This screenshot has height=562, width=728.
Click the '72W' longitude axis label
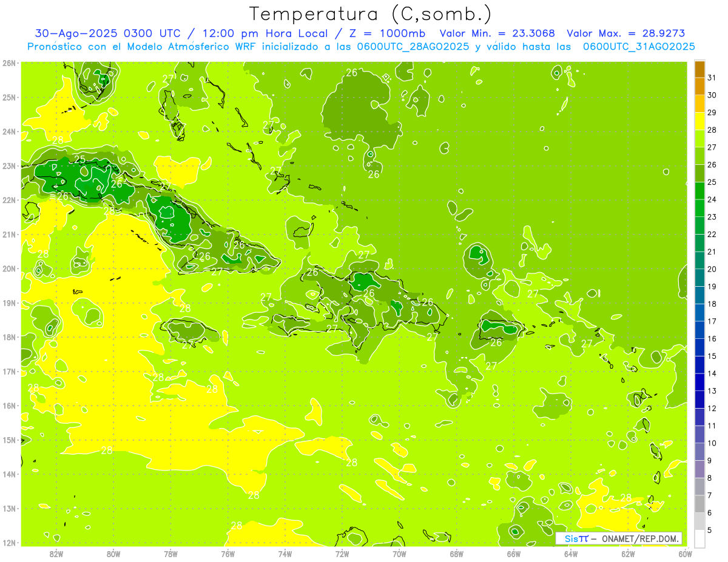pos(342,554)
